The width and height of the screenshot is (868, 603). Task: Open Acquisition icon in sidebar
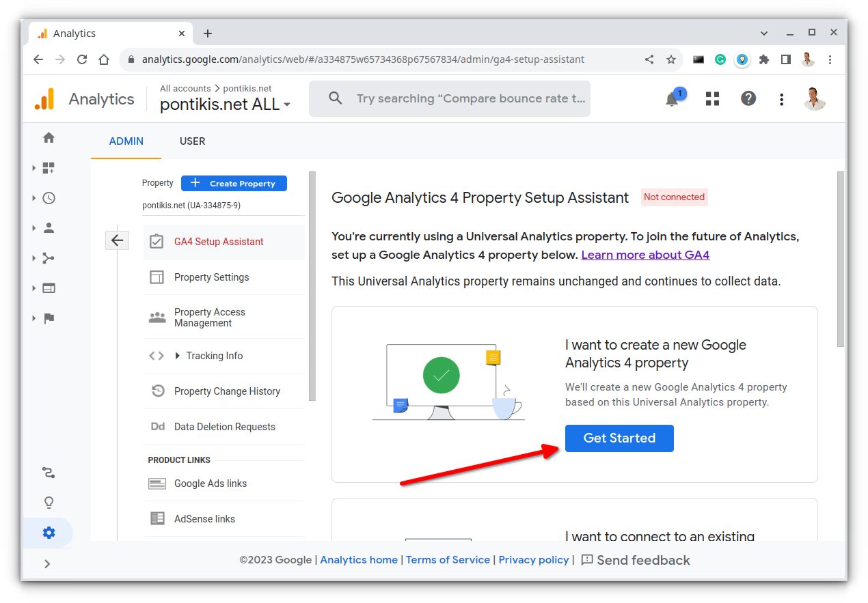(49, 258)
